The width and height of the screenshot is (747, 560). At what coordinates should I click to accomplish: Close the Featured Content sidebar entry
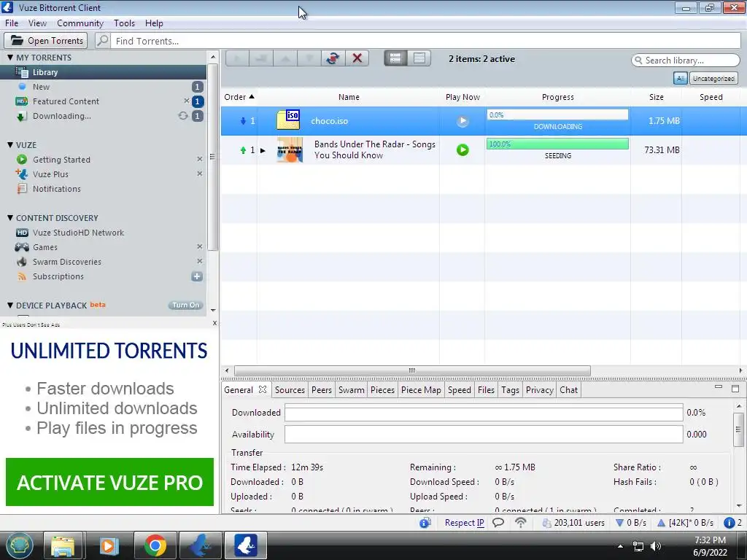tap(186, 101)
